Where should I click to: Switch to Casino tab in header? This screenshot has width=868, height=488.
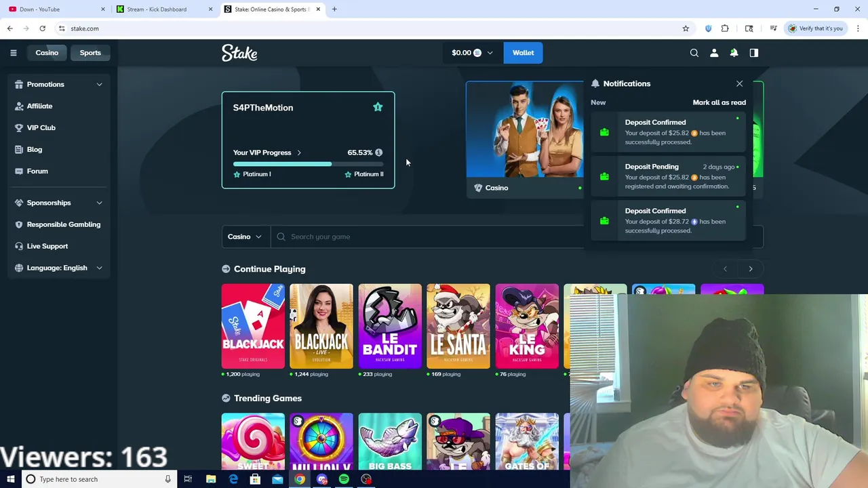pyautogui.click(x=47, y=53)
